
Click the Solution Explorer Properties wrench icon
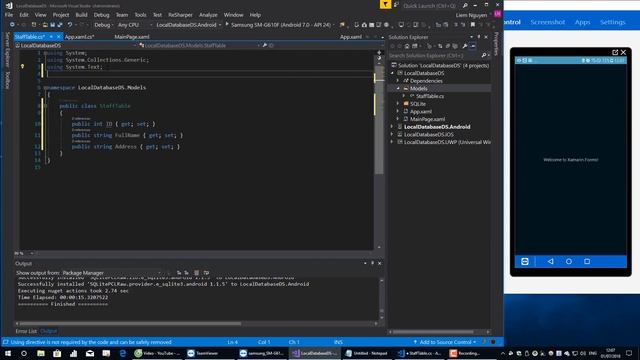coord(464,46)
